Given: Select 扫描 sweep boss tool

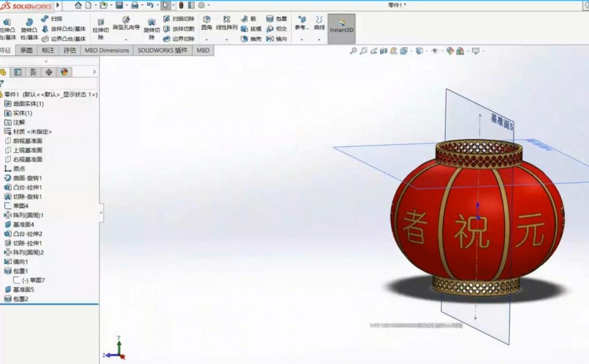Looking at the screenshot, I should [x=52, y=18].
